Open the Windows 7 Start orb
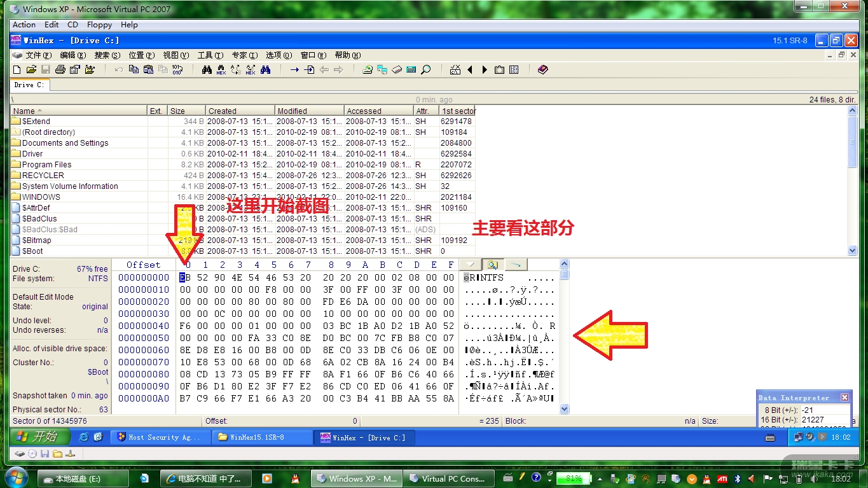Image resolution: width=868 pixels, height=488 pixels. [x=15, y=477]
